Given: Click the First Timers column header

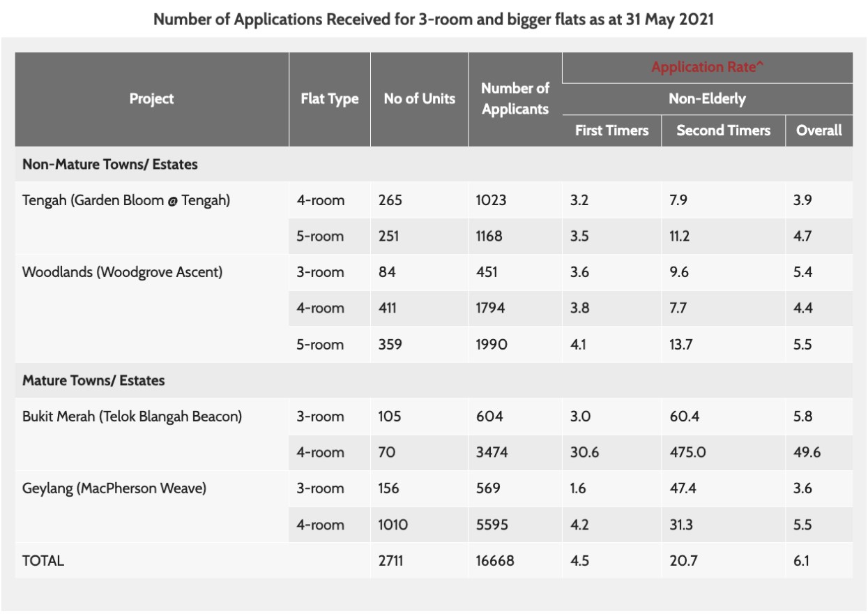Looking at the screenshot, I should coord(611,130).
